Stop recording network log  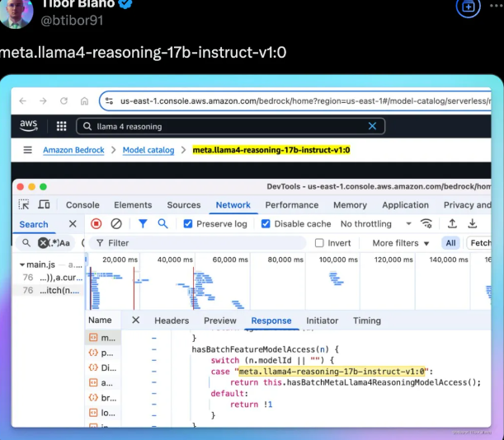[97, 224]
